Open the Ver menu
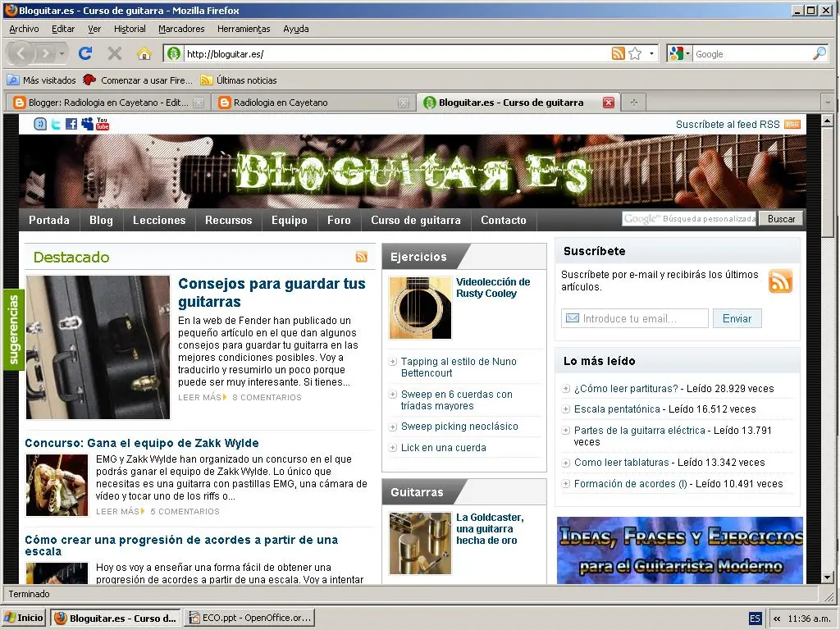The height and width of the screenshot is (630, 840). (x=94, y=29)
